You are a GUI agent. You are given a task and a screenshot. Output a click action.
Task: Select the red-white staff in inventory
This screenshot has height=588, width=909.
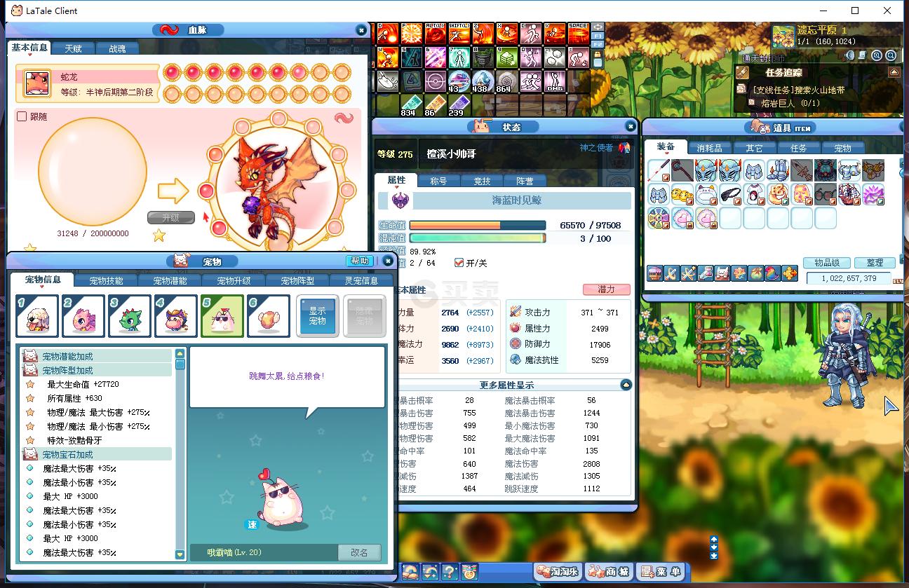click(x=659, y=170)
